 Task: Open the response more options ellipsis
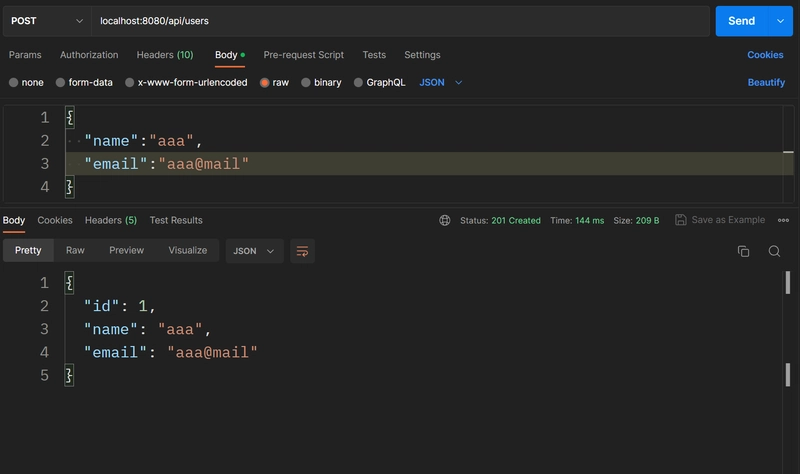coord(783,220)
